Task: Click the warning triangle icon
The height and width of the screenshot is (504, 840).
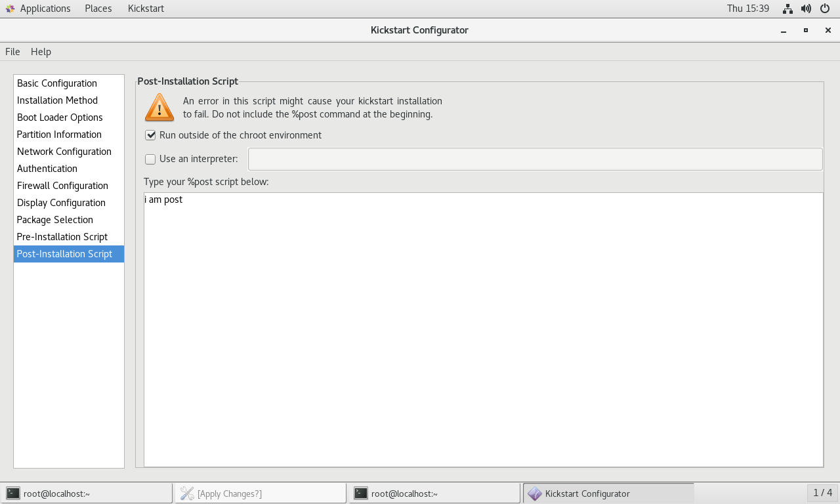Action: (x=159, y=108)
